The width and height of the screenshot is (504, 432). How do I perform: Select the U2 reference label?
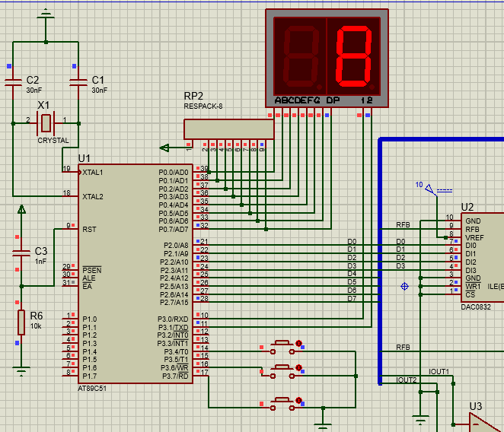click(467, 207)
